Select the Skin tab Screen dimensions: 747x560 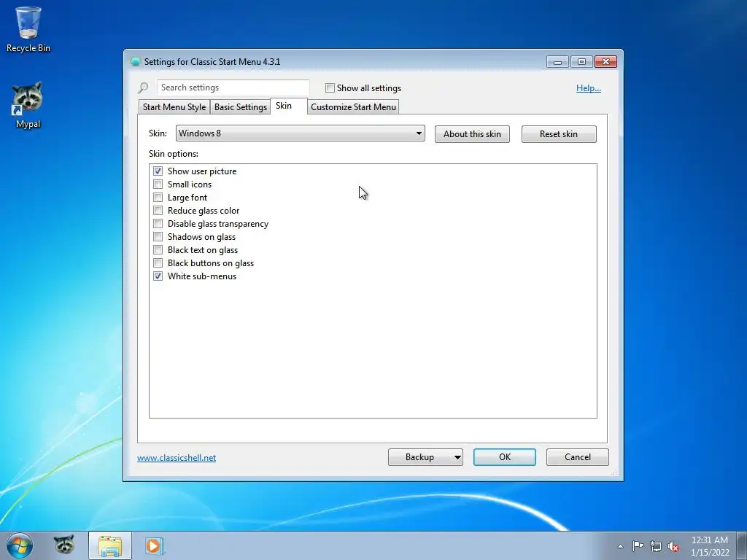(x=289, y=106)
